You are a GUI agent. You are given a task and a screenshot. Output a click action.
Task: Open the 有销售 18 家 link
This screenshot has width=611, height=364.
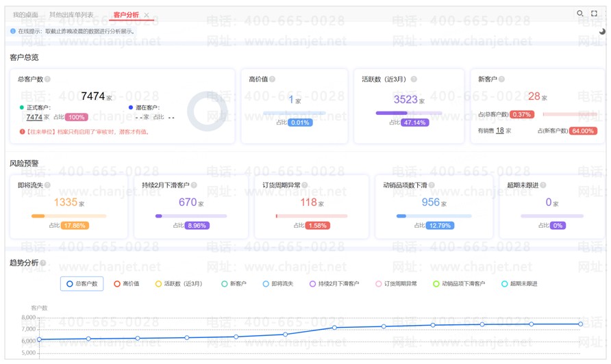pos(500,131)
